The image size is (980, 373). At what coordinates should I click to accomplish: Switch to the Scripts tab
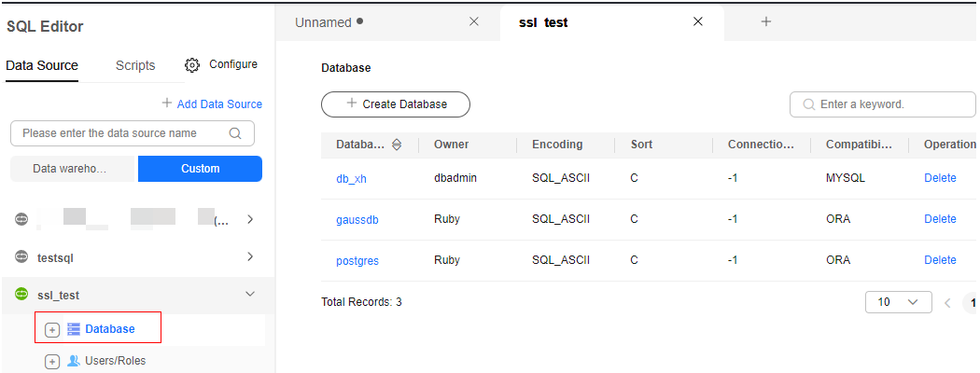tap(135, 65)
